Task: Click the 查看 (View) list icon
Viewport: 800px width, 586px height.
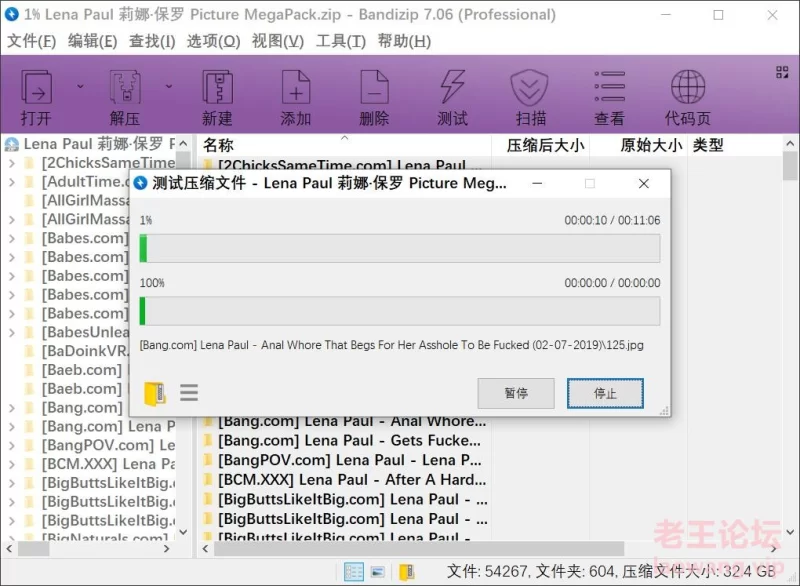Action: [x=609, y=86]
